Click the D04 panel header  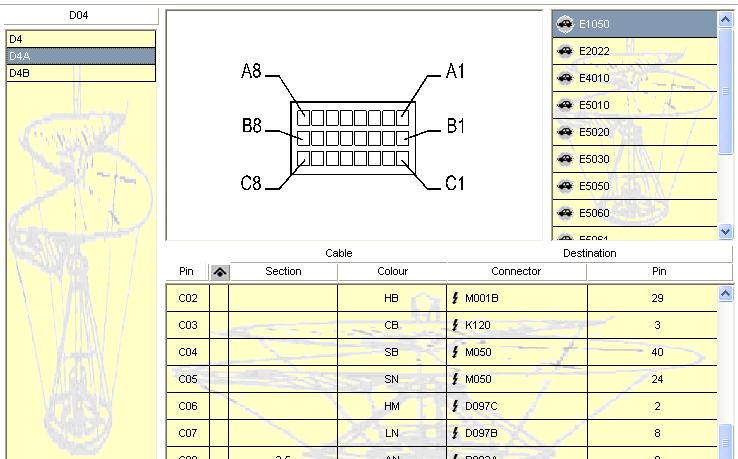pos(79,15)
